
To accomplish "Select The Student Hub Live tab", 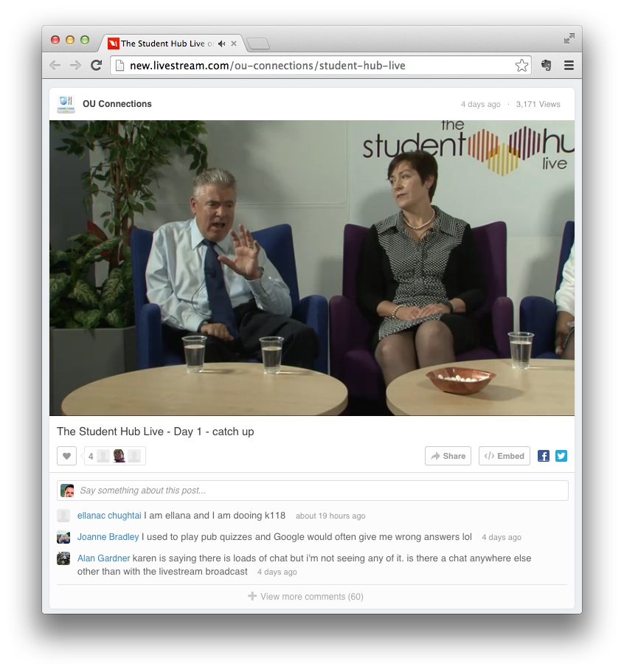I will pos(162,44).
